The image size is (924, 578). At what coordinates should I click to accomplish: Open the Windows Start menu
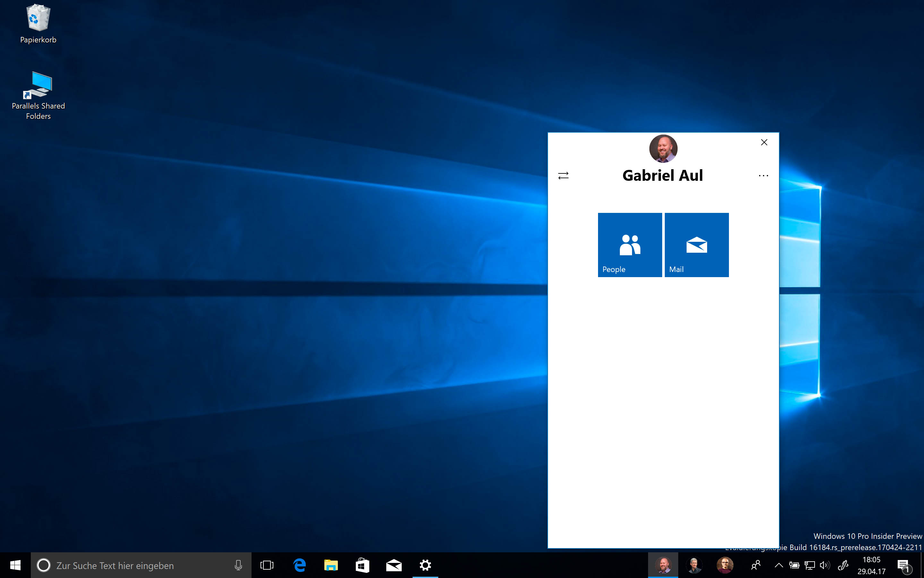(15, 565)
